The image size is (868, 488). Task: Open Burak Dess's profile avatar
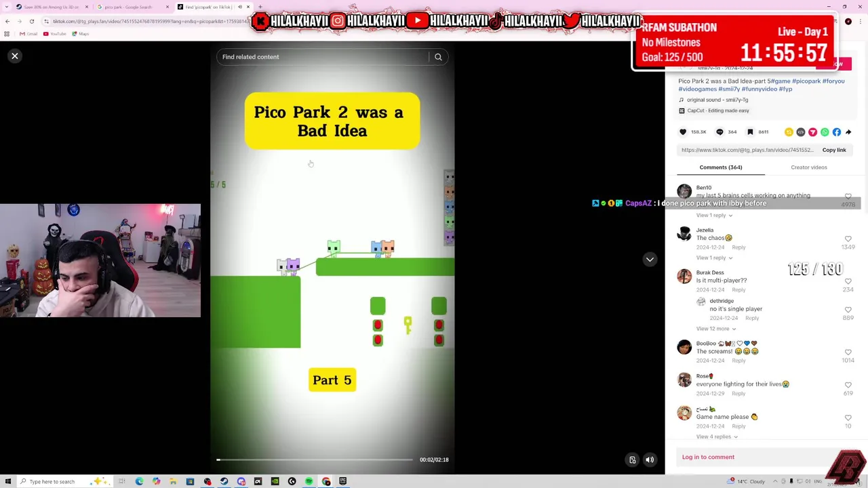tap(684, 277)
